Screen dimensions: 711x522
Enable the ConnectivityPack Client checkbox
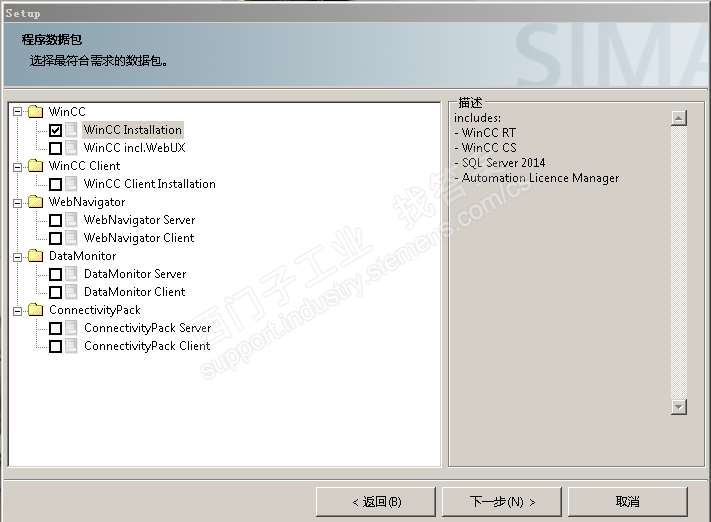tap(55, 346)
